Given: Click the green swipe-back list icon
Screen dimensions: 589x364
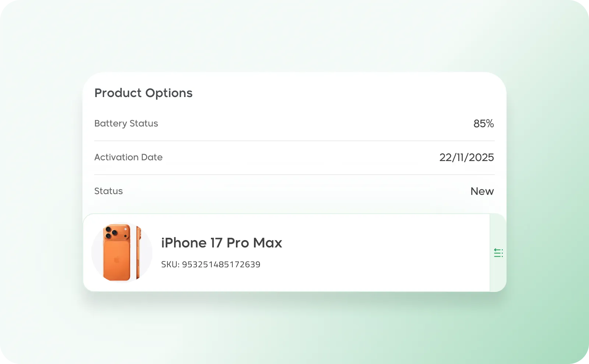Looking at the screenshot, I should tap(498, 253).
